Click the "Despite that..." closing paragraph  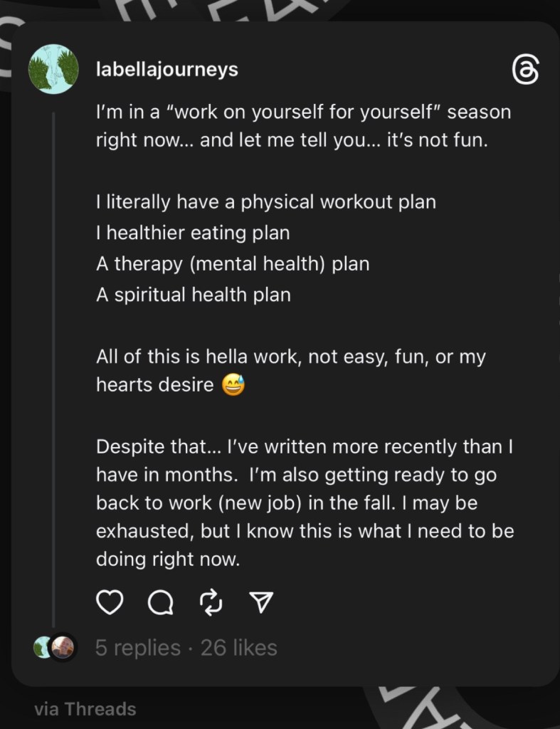(x=305, y=503)
